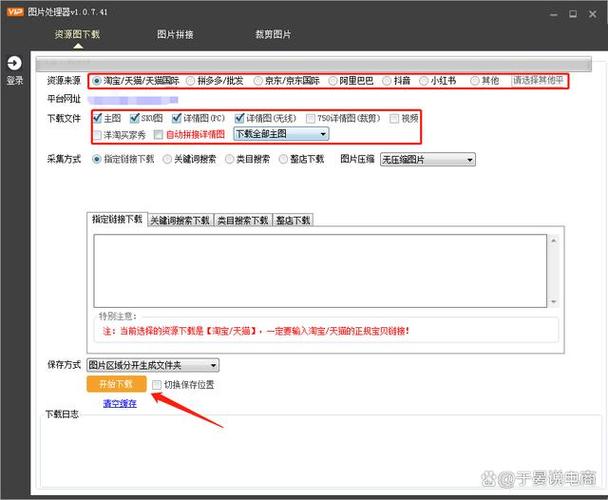Open the 资源图下载 tab

coord(77,34)
